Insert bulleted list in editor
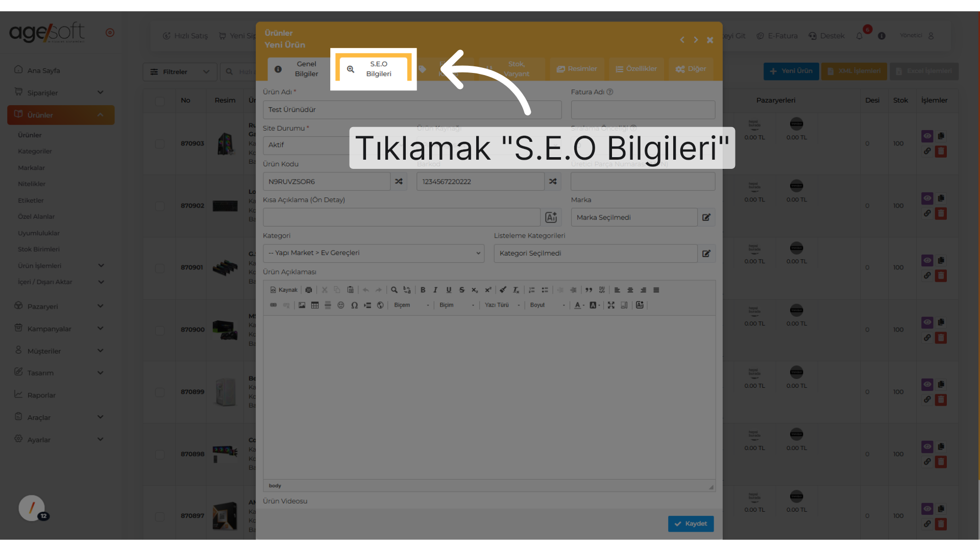Screen dimensions: 980x551 545,290
